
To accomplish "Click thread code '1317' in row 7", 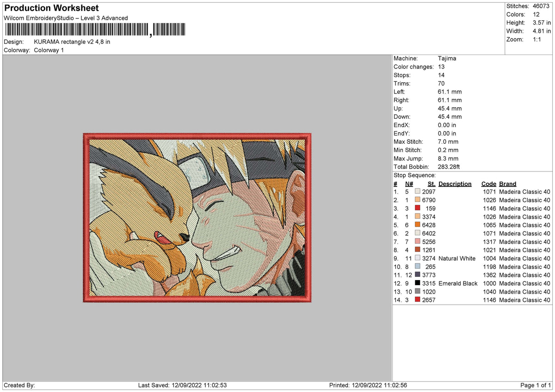I will point(489,242).
